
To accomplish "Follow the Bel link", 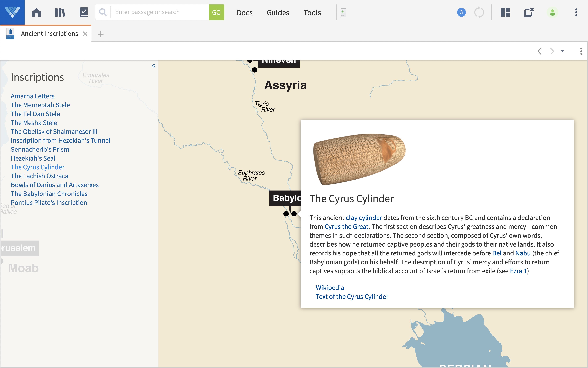I will (497, 253).
